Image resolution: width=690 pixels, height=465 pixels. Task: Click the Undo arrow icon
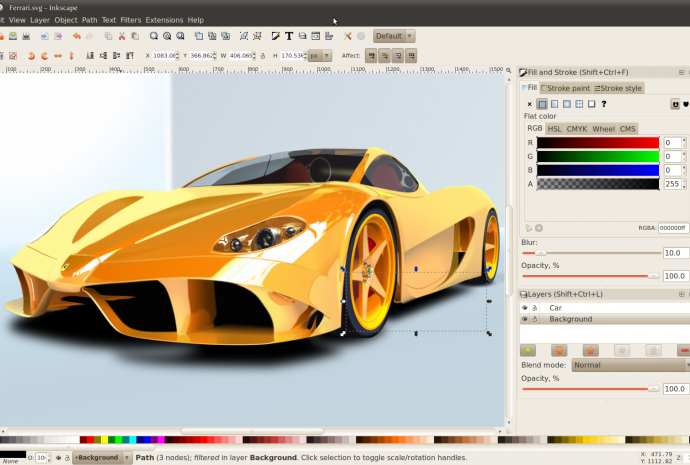76,36
